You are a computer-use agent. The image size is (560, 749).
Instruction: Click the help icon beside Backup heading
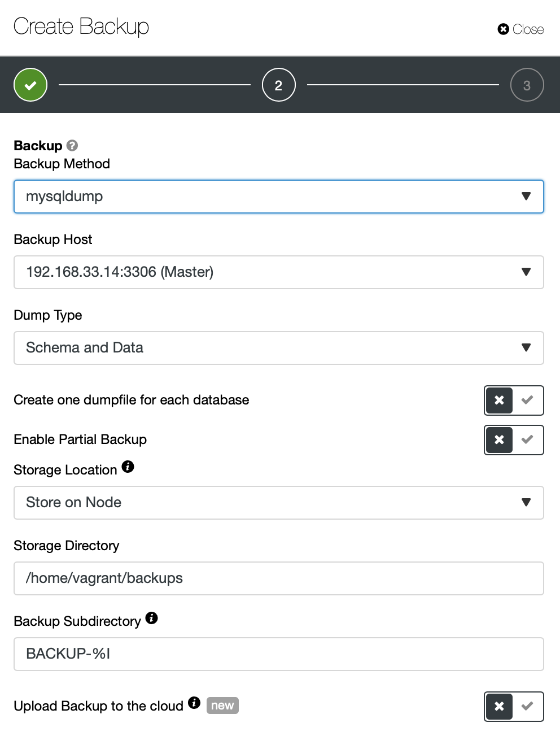[72, 146]
